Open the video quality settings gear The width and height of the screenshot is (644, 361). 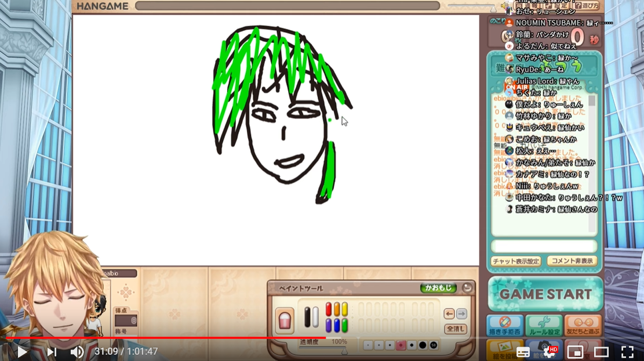tap(549, 352)
